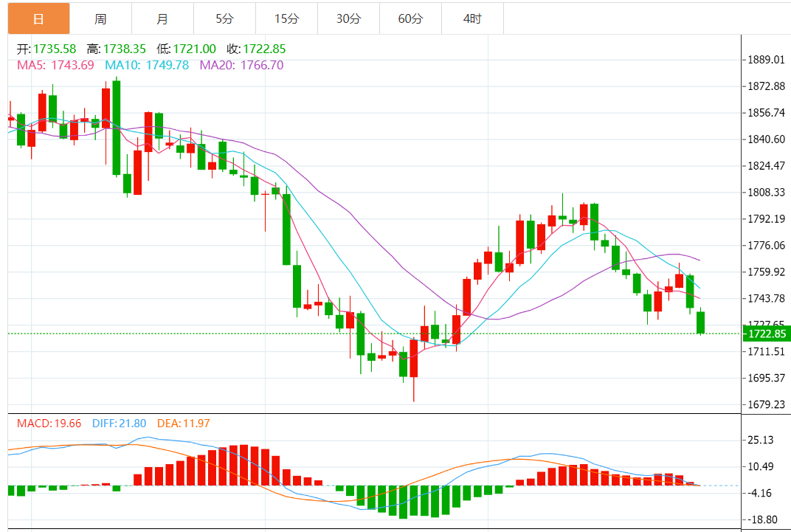Click the high price 1738.35
The width and height of the screenshot is (791, 532).
coord(125,49)
